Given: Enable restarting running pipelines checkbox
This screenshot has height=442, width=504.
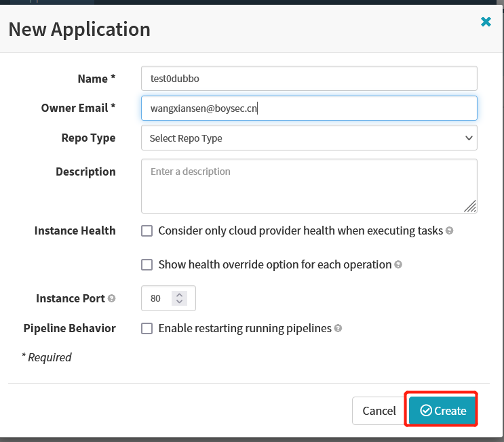Looking at the screenshot, I should [147, 328].
